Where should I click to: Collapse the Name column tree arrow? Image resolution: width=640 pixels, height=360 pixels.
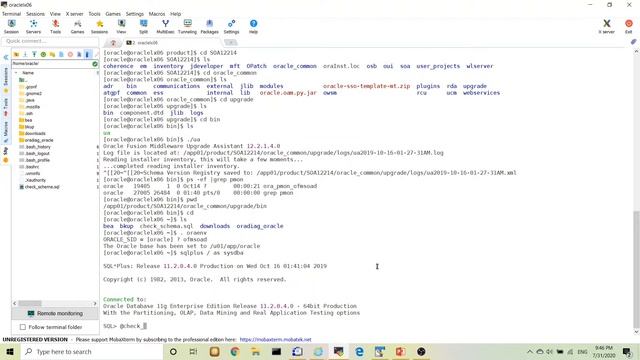(x=16, y=73)
